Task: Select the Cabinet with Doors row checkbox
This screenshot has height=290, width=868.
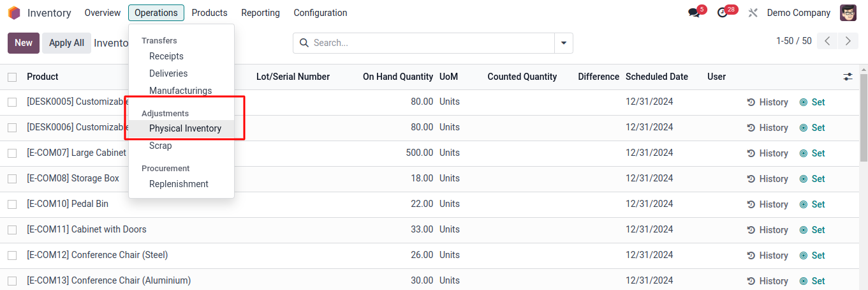Action: click(x=12, y=230)
